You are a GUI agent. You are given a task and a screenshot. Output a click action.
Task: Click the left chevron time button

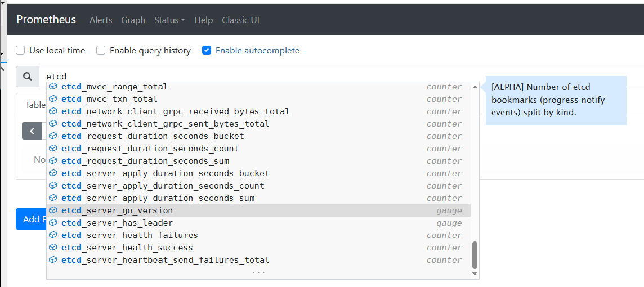pyautogui.click(x=32, y=131)
